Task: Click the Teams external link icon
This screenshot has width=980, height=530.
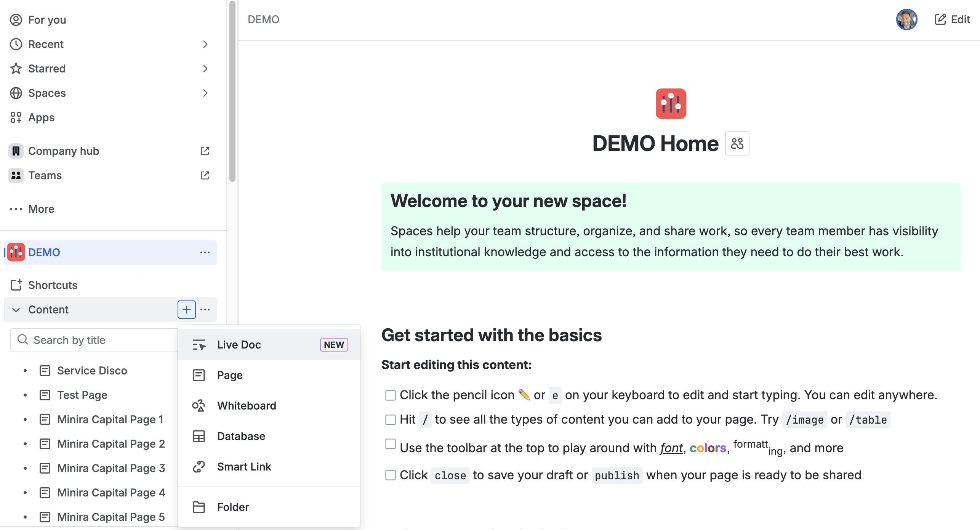Action: click(x=205, y=175)
